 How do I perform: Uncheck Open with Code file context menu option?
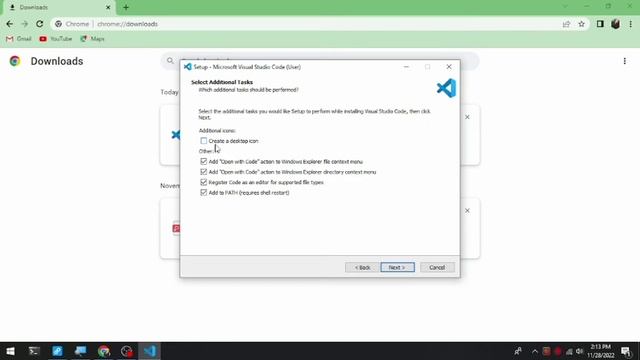click(x=204, y=162)
